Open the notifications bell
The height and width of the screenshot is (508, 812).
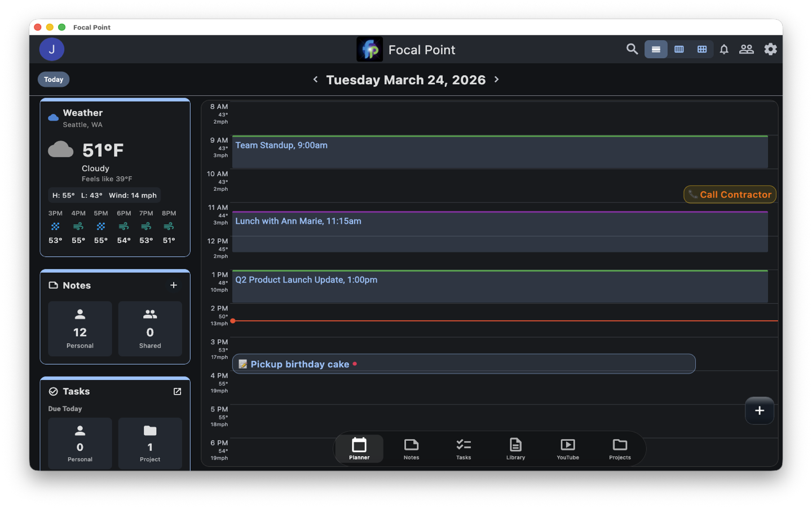tap(724, 50)
